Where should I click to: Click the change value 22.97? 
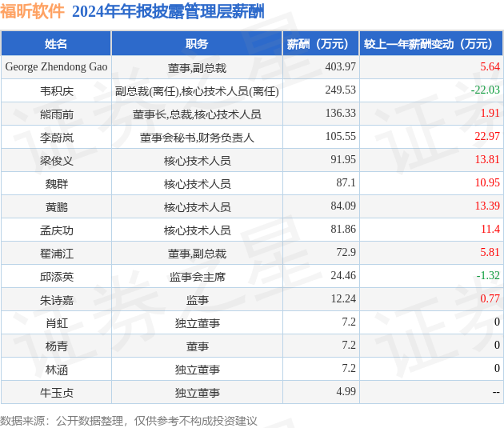[487, 136]
